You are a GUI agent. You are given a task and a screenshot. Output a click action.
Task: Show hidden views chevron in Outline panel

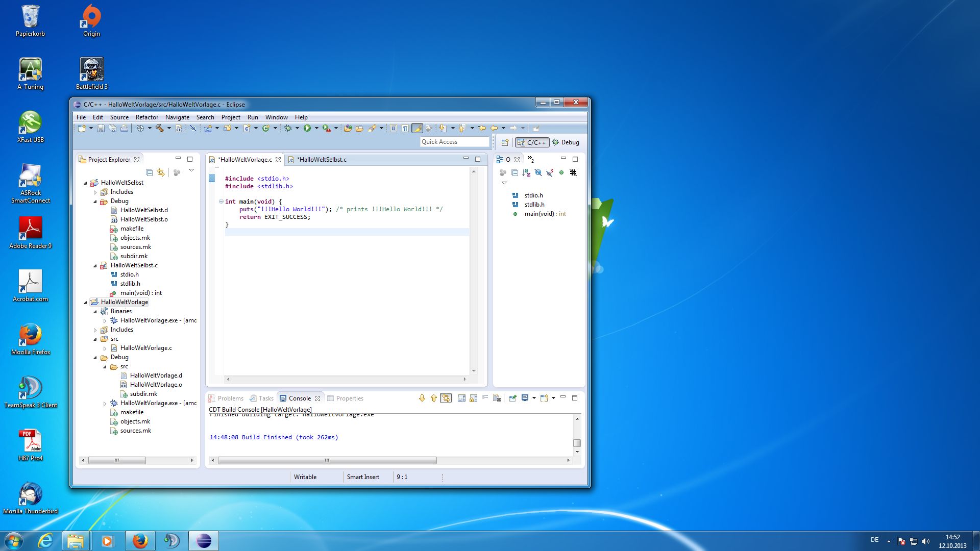531,159
